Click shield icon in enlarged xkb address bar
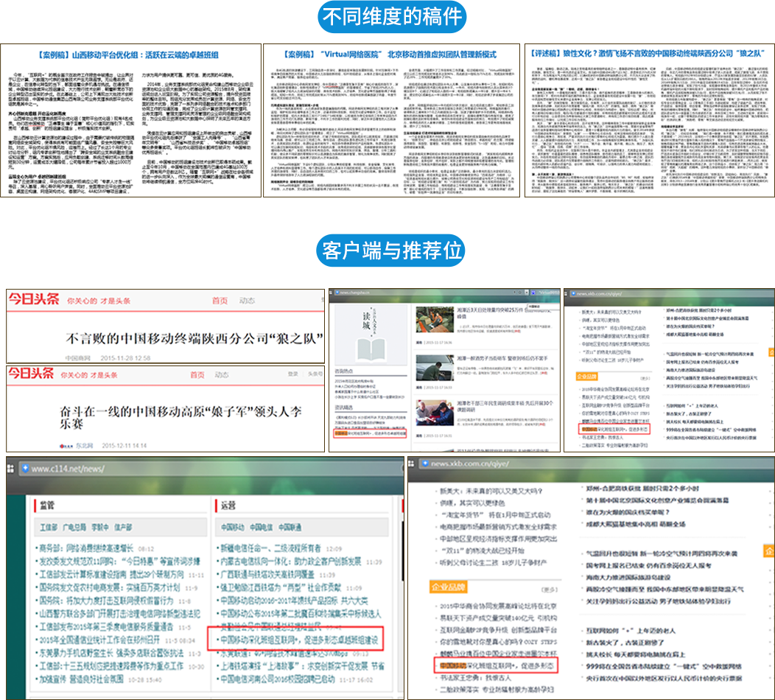Image resolution: width=775 pixels, height=700 pixels. tap(425, 463)
